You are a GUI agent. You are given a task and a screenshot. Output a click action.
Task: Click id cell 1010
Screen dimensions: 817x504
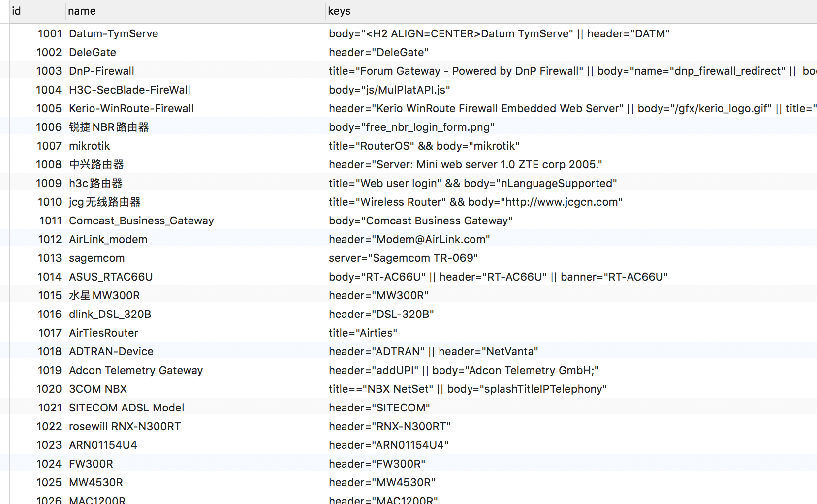[x=37, y=202]
